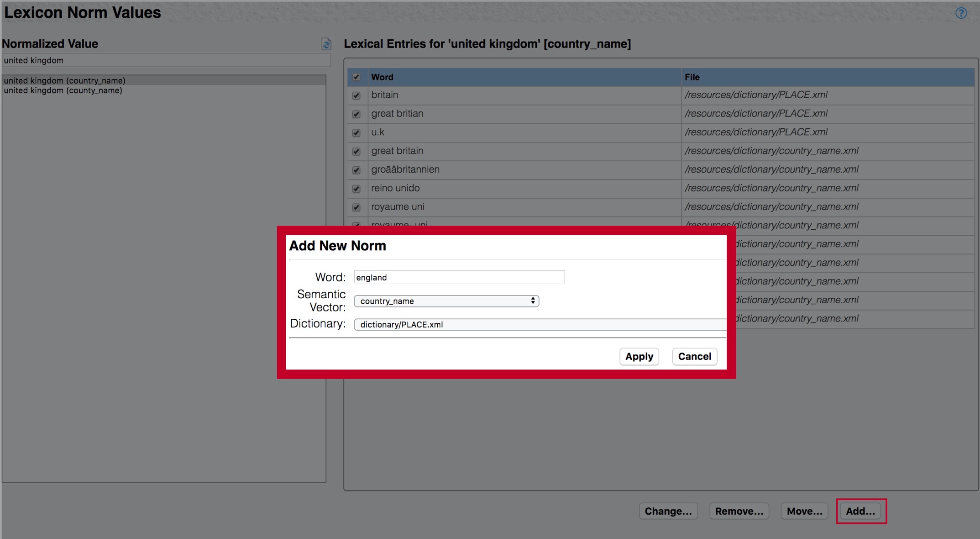Screen dimensions: 980x539
Task: Open the help question mark icon
Action: (961, 13)
